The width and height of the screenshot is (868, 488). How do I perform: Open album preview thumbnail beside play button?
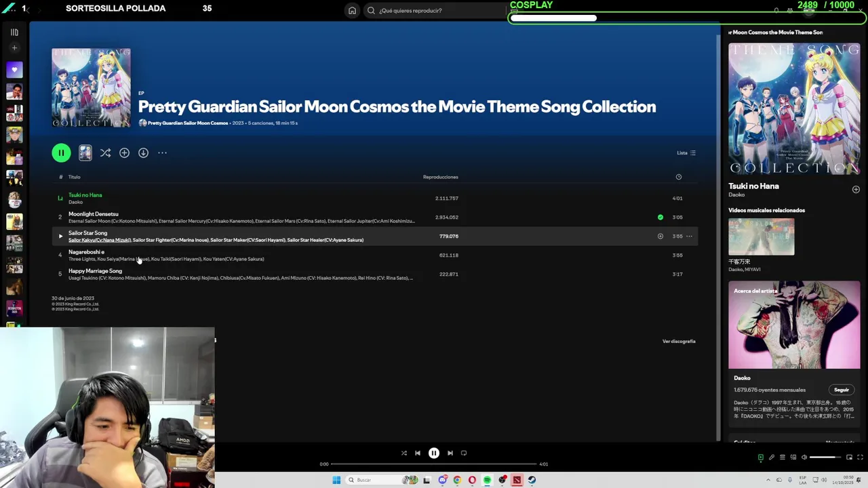[x=85, y=152]
